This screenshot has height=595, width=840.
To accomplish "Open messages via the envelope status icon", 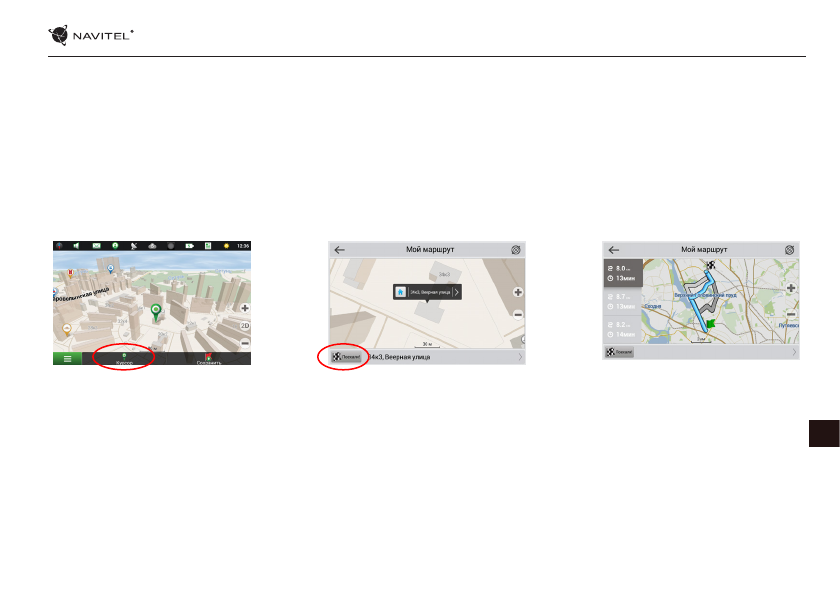I will click(x=97, y=246).
